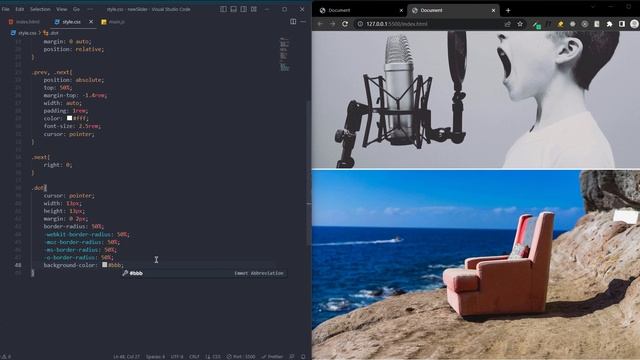The width and height of the screenshot is (640, 360).
Task: Click the site information icon in address bar
Action: point(360,24)
